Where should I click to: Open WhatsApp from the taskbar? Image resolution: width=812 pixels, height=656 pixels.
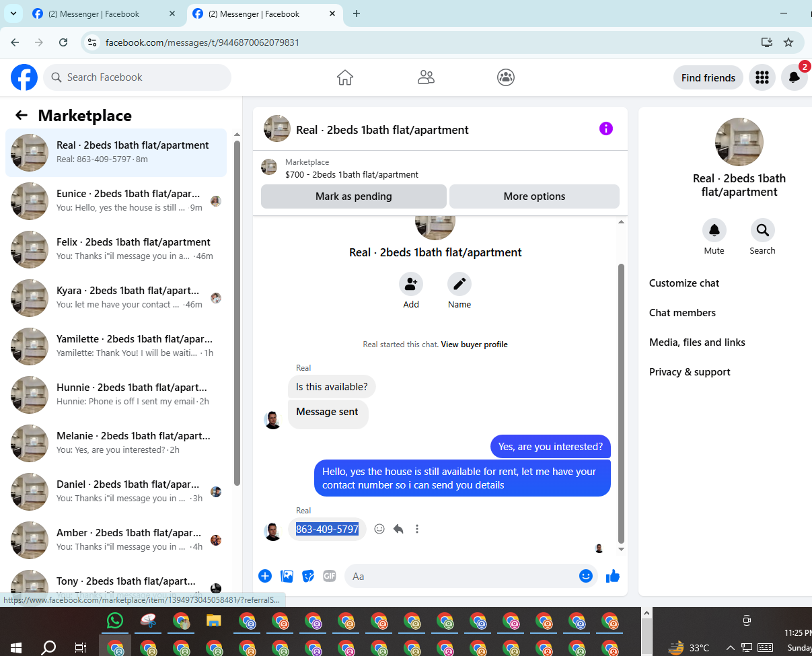pyautogui.click(x=116, y=620)
